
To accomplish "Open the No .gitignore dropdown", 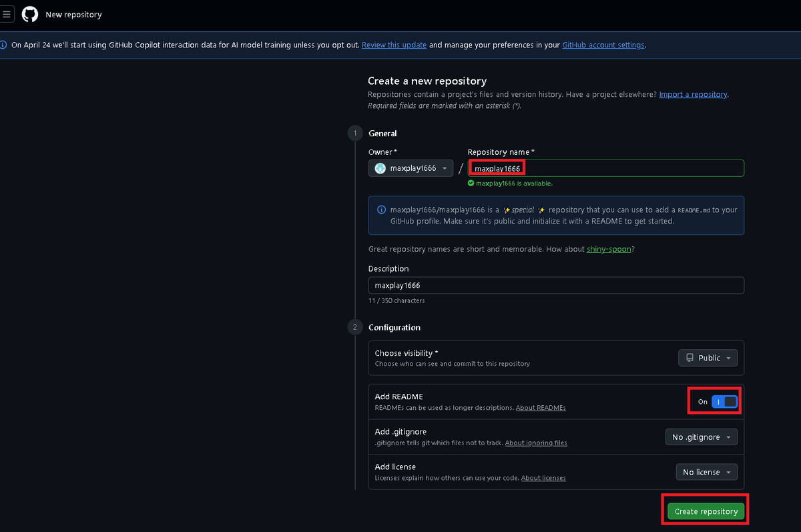I will point(701,437).
